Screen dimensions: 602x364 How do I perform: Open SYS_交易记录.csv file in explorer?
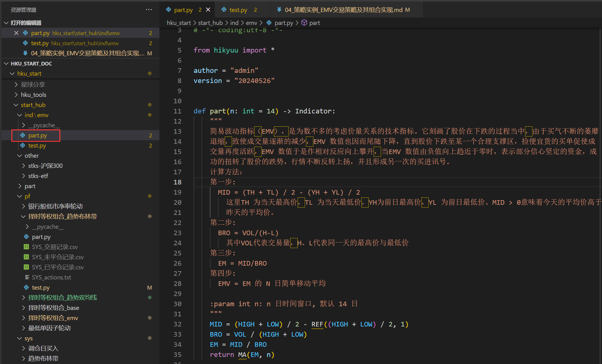(54, 247)
